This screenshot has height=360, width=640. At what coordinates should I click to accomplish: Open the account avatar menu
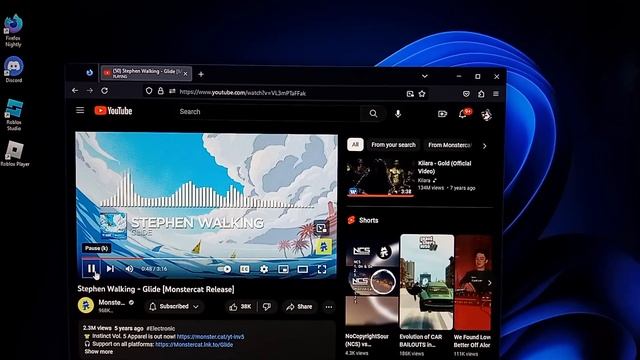(x=486, y=115)
